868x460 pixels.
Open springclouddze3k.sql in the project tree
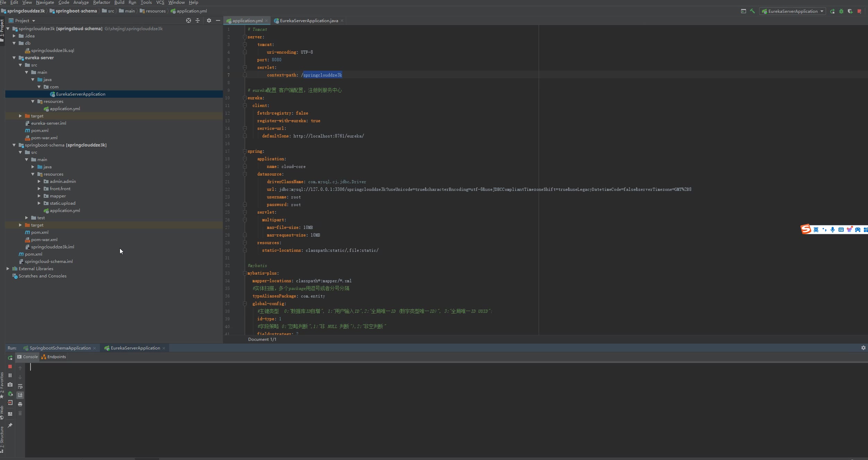coord(52,51)
